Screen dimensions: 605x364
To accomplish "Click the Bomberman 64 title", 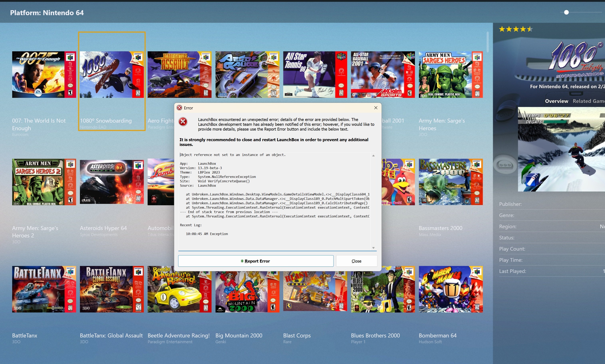I will (437, 335).
